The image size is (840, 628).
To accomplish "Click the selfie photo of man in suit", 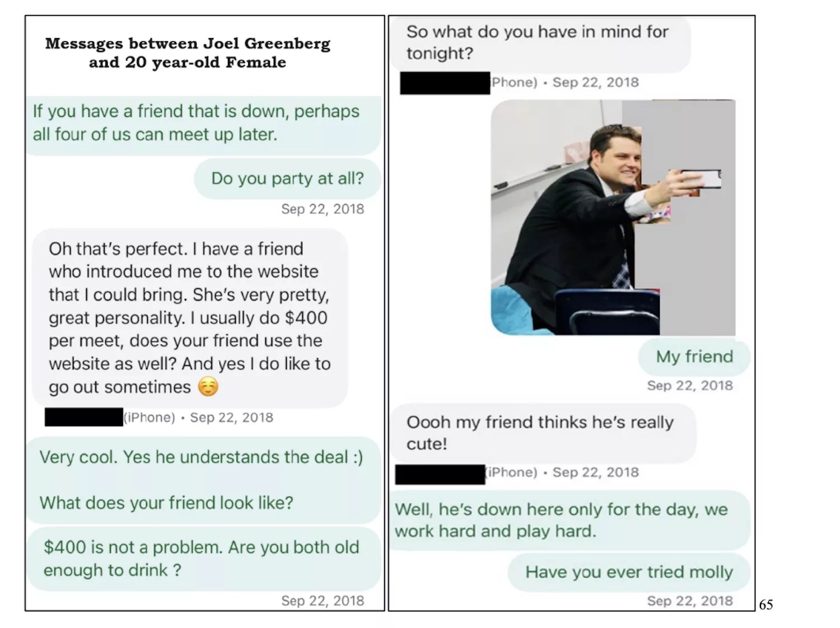I will click(x=613, y=217).
